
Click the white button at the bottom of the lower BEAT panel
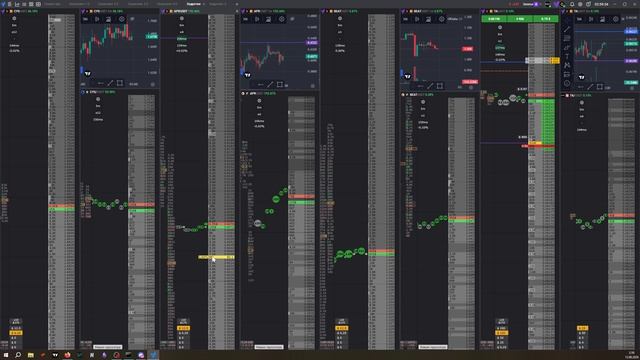[x=433, y=347]
